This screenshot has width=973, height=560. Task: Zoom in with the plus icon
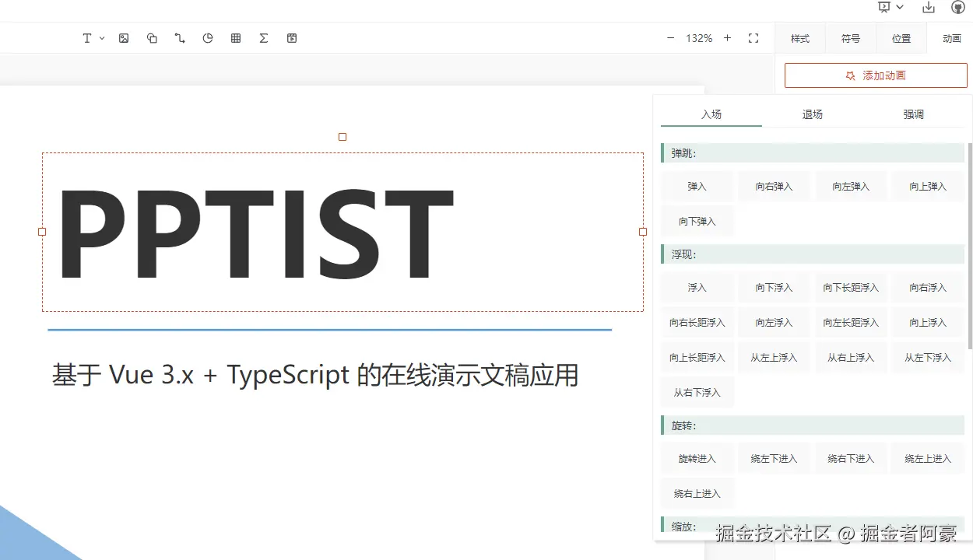point(727,38)
